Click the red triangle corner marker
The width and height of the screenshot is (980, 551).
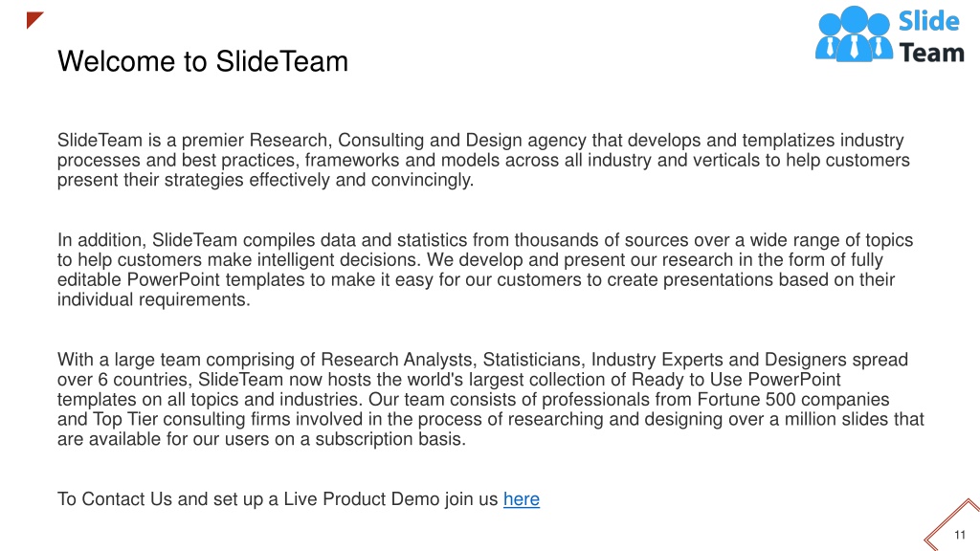pos(35,20)
